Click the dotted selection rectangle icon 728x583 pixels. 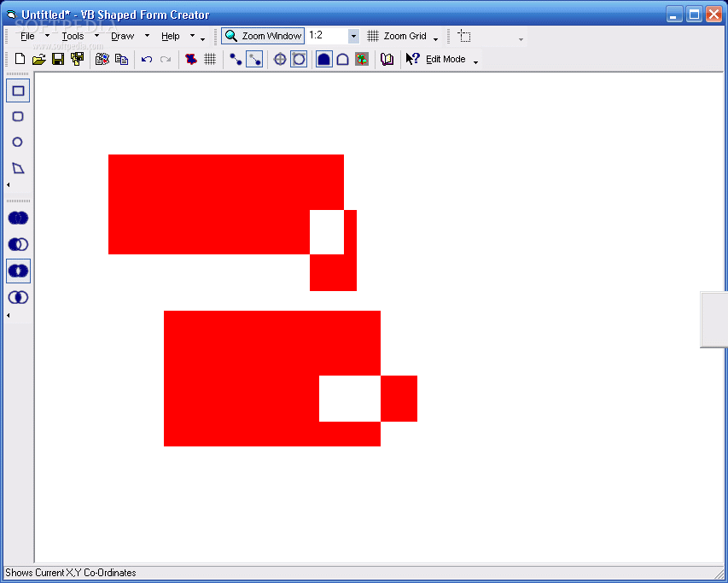[x=464, y=36]
